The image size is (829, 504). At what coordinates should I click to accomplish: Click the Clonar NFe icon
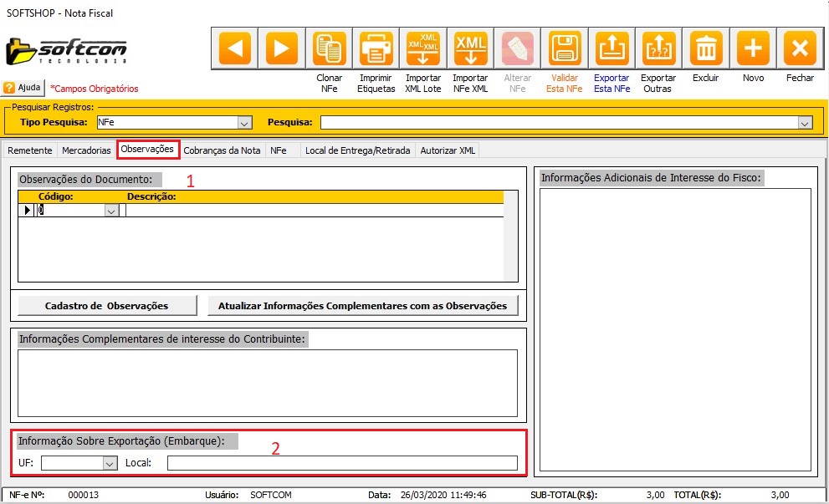(x=330, y=48)
